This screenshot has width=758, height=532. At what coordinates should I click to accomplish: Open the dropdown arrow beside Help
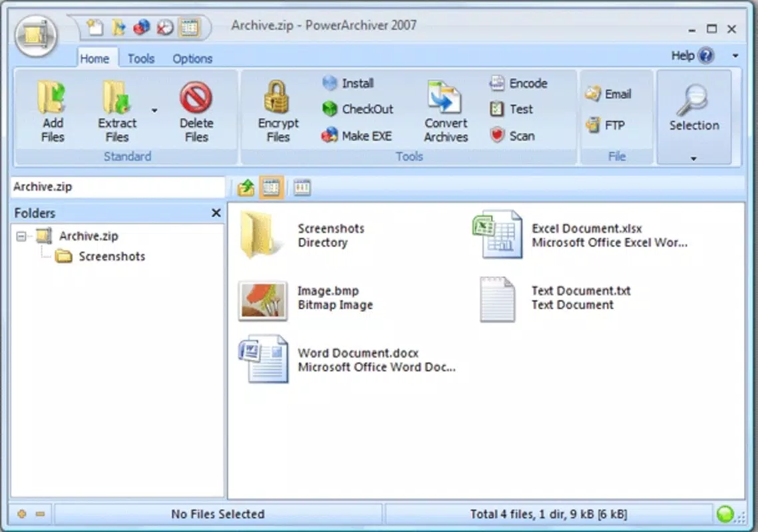[x=735, y=56]
